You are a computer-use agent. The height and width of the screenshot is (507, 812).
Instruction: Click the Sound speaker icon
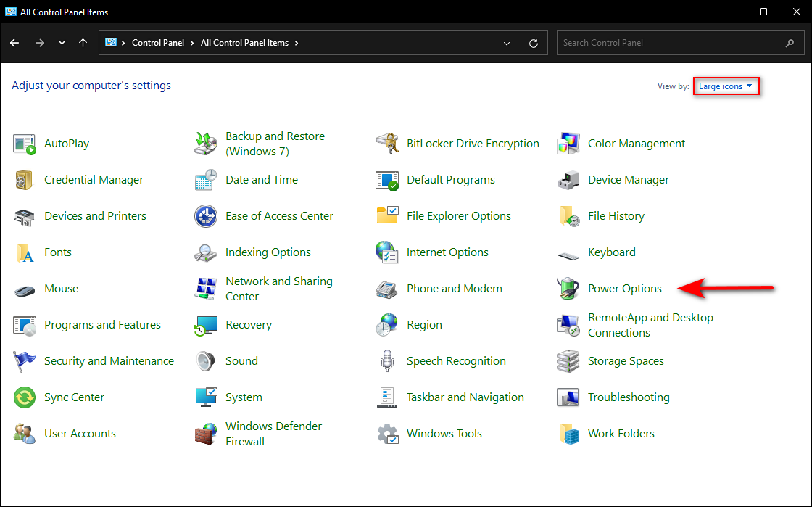(206, 361)
